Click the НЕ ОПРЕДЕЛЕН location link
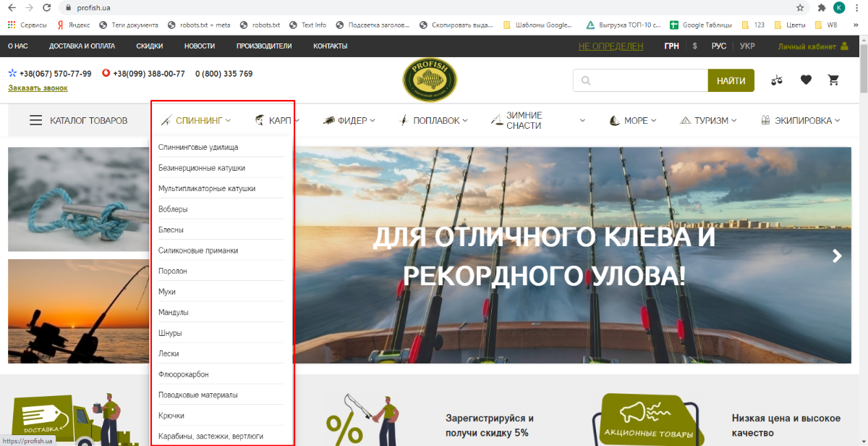This screenshot has height=446, width=868. pyautogui.click(x=610, y=46)
